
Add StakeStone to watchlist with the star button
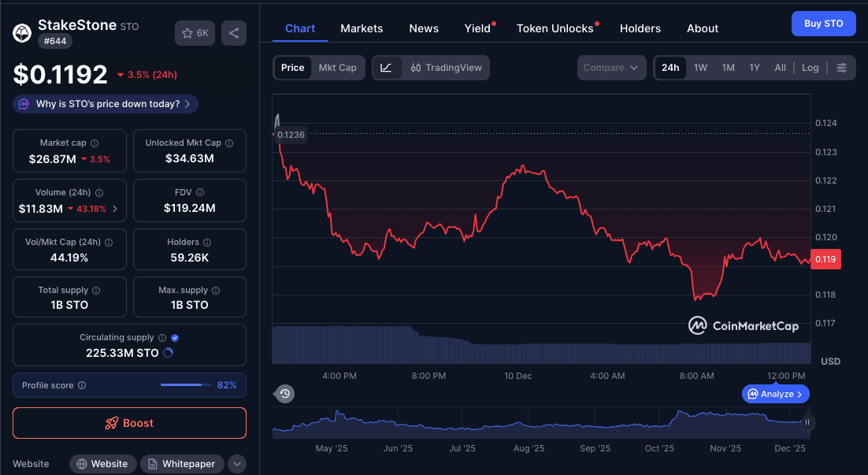(195, 33)
